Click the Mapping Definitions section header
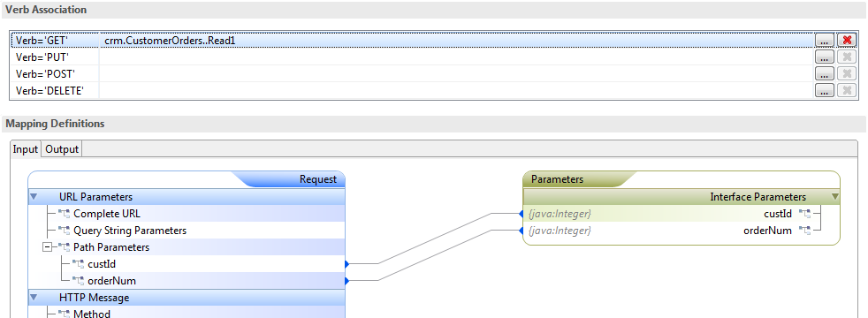Screen dimensions: 868x318 coord(434,124)
